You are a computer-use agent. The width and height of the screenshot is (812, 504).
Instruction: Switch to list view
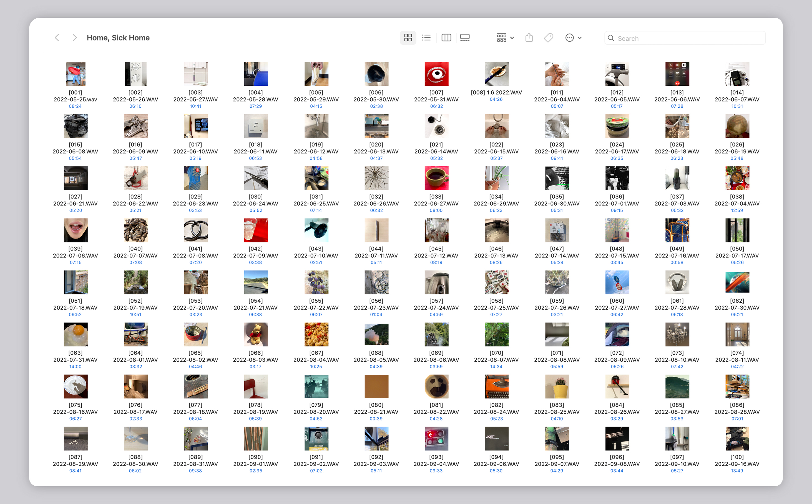click(426, 38)
